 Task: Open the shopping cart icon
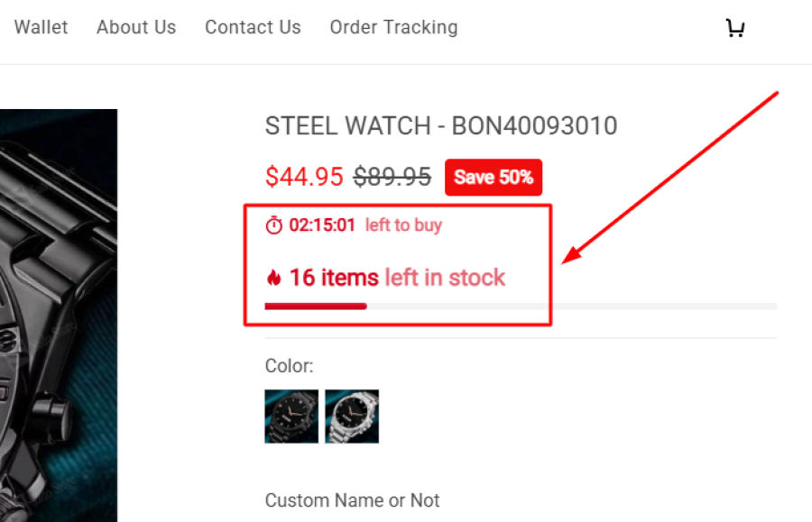click(735, 28)
